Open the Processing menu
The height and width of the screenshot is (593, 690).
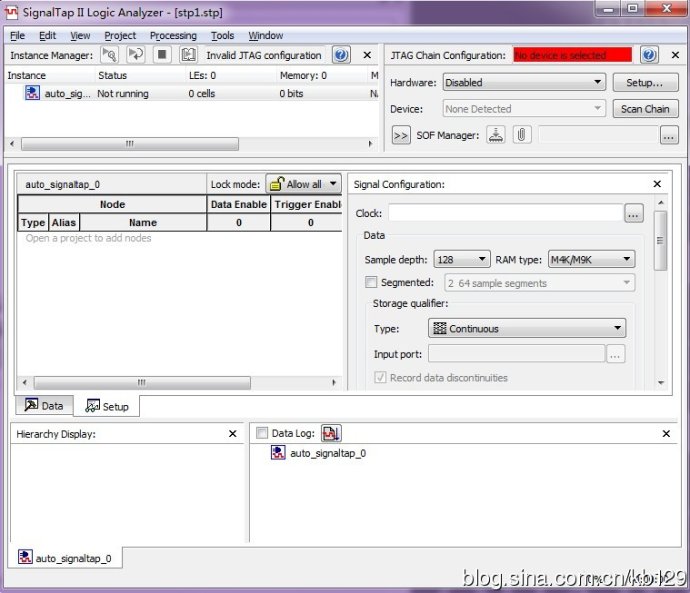[x=173, y=36]
